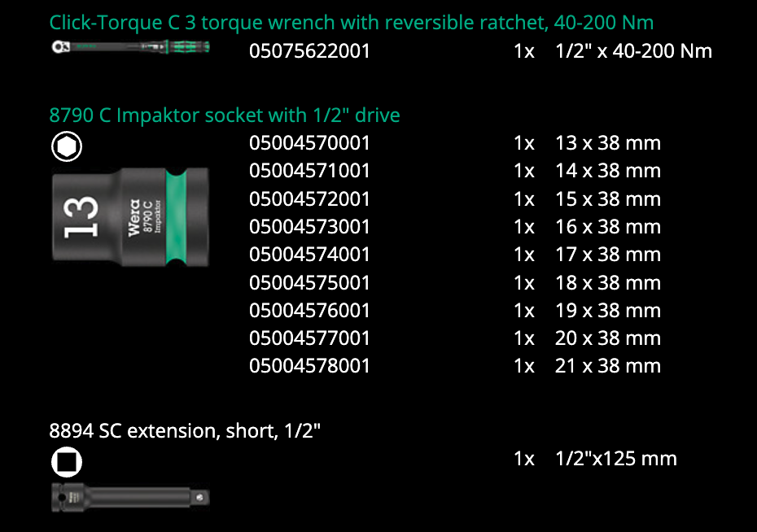Click the 1/2" x 40-200 Nm specification
The image size is (757, 532).
[x=633, y=51]
